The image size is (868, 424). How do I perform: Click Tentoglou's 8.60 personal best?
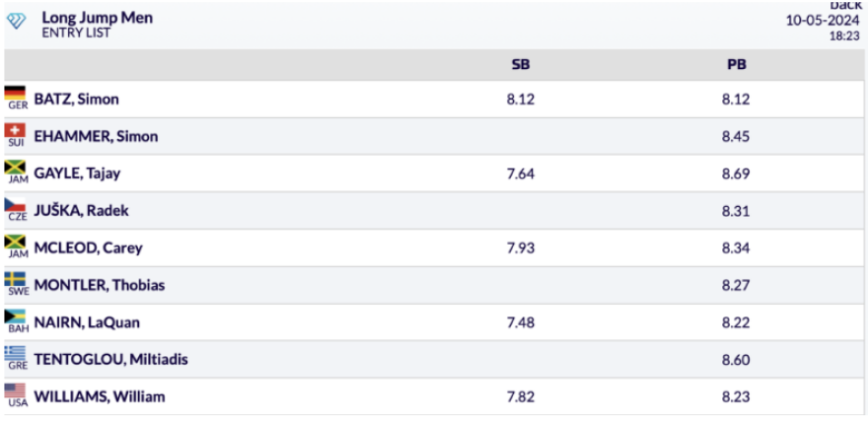click(736, 360)
